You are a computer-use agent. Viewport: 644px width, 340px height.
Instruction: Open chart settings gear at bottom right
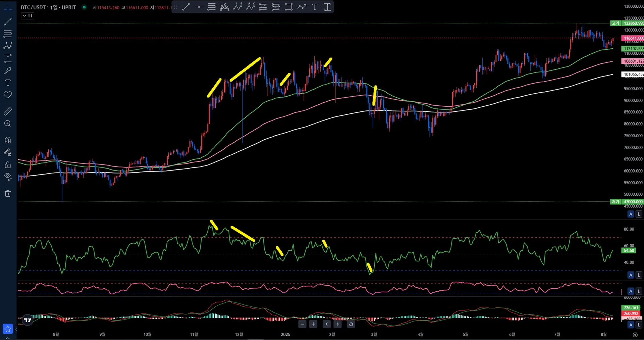tap(635, 335)
